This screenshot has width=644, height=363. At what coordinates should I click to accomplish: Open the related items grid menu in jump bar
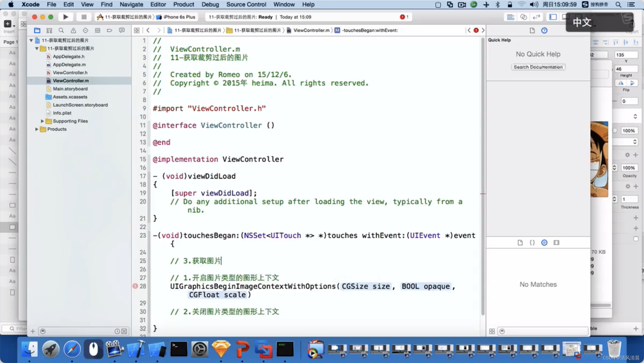pyautogui.click(x=137, y=30)
